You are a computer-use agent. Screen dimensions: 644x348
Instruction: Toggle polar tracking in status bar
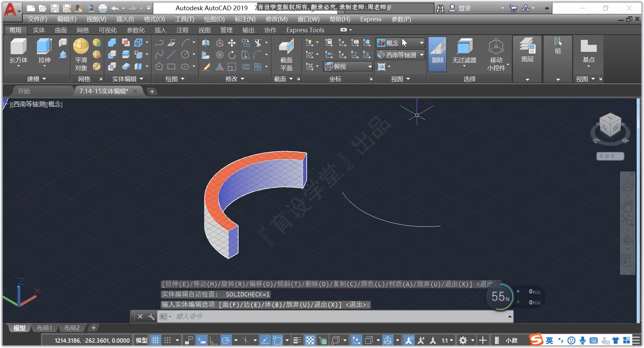tap(226, 340)
